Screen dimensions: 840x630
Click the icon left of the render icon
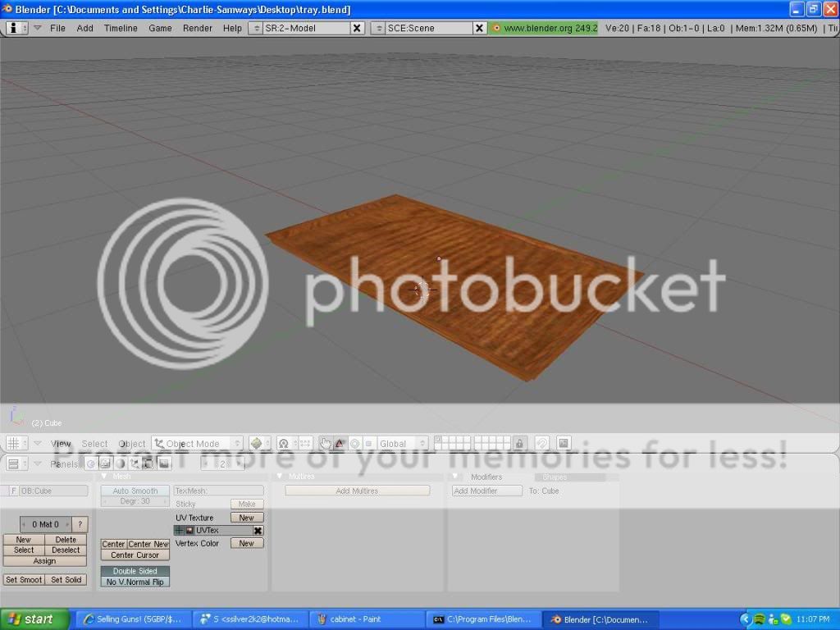(542, 444)
